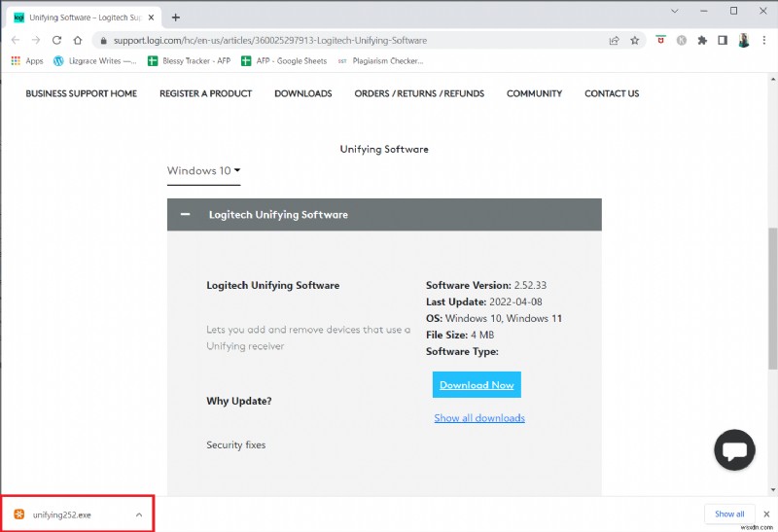Image resolution: width=778 pixels, height=532 pixels.
Task: Select the Unifying Software tab
Action: tap(85, 18)
